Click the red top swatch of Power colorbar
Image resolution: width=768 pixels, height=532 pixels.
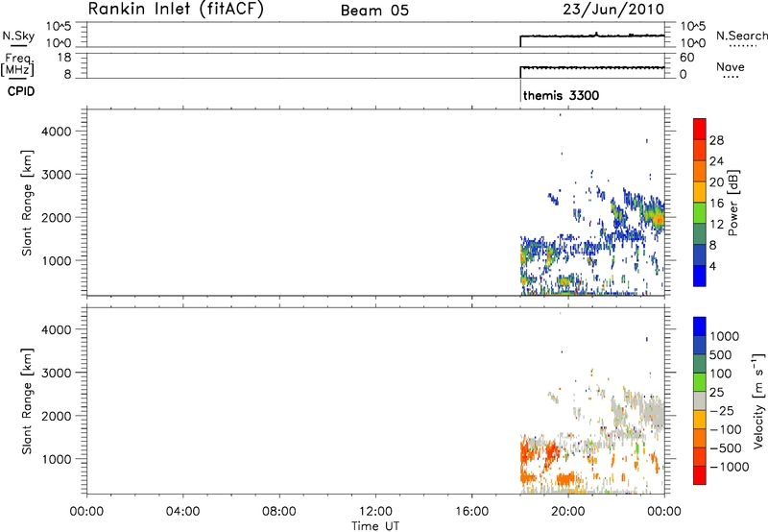pyautogui.click(x=700, y=130)
